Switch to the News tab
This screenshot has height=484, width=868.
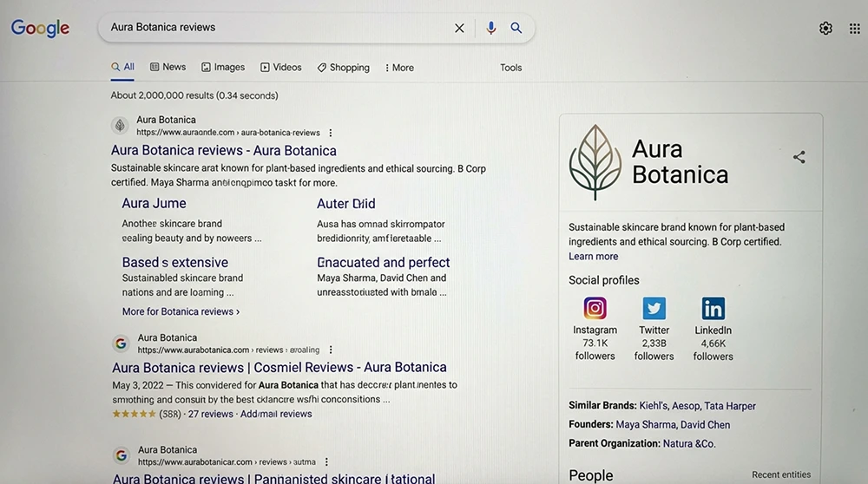pyautogui.click(x=168, y=67)
